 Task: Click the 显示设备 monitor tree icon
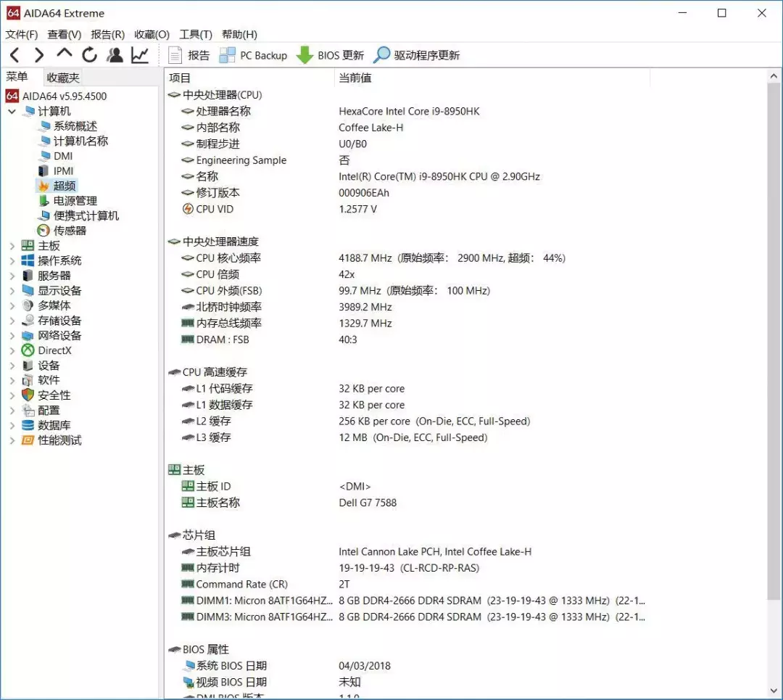coord(28,291)
